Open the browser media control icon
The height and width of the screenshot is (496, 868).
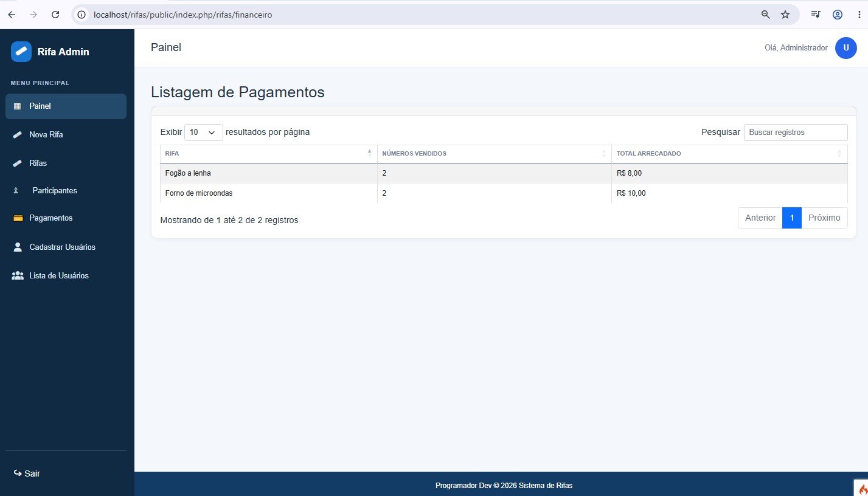[816, 15]
